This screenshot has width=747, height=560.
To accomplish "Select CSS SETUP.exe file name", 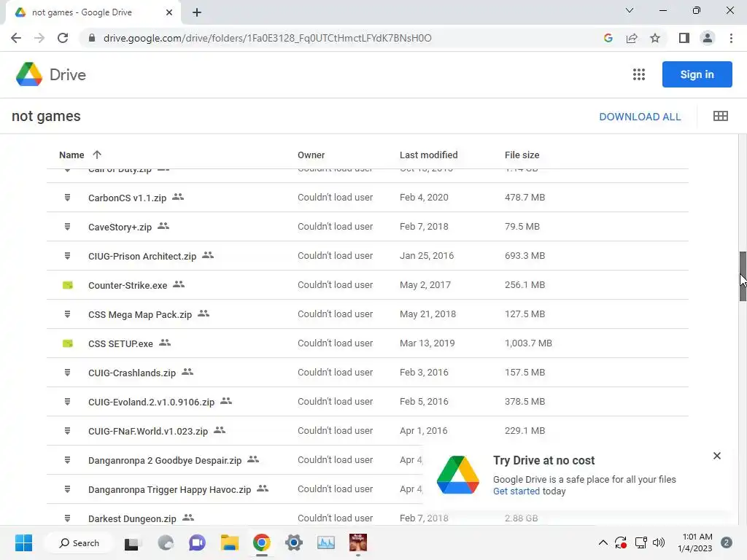I will point(120,344).
